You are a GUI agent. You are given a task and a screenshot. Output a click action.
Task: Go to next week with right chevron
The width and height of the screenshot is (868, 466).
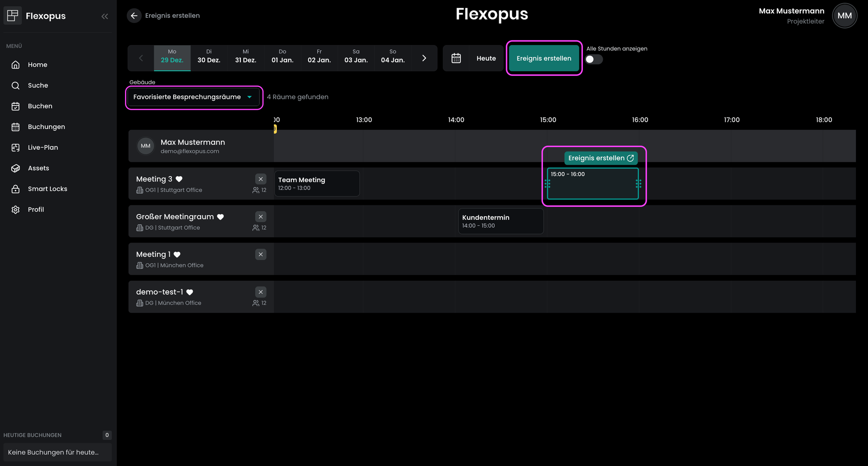pos(424,58)
